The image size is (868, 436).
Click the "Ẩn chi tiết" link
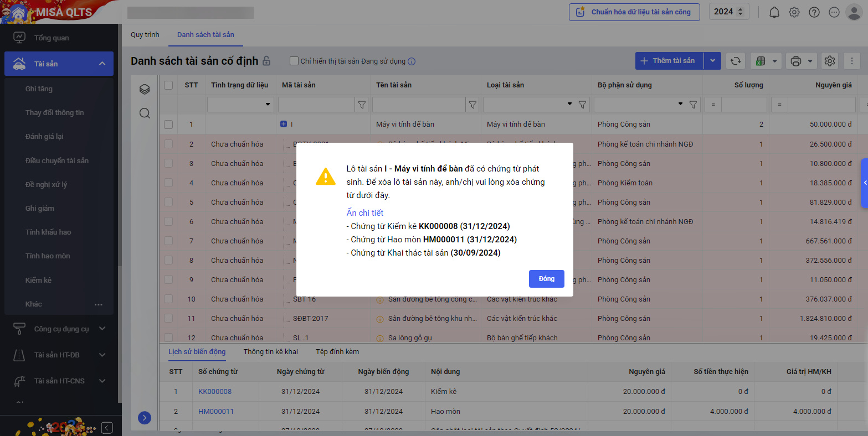click(x=364, y=213)
